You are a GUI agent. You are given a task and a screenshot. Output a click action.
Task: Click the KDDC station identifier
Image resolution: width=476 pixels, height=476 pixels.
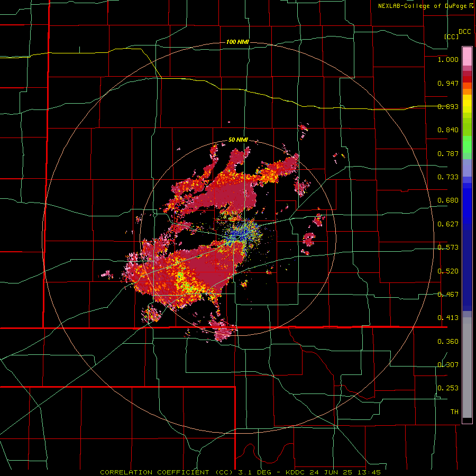click(x=296, y=472)
